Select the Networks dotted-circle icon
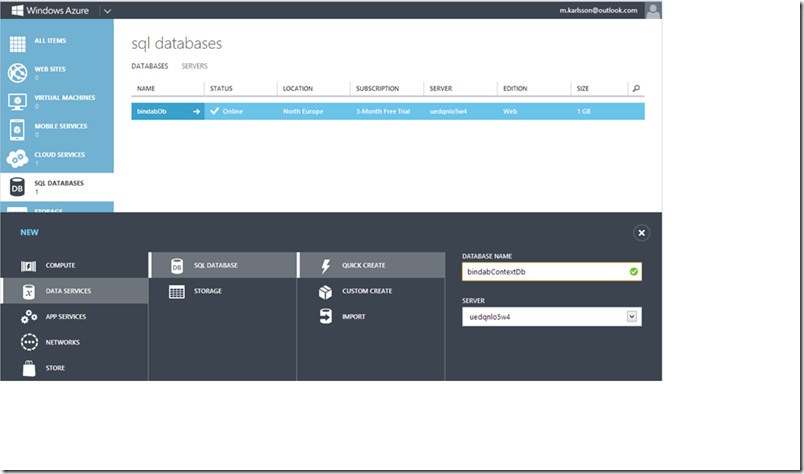This screenshot has width=804, height=474. point(29,343)
